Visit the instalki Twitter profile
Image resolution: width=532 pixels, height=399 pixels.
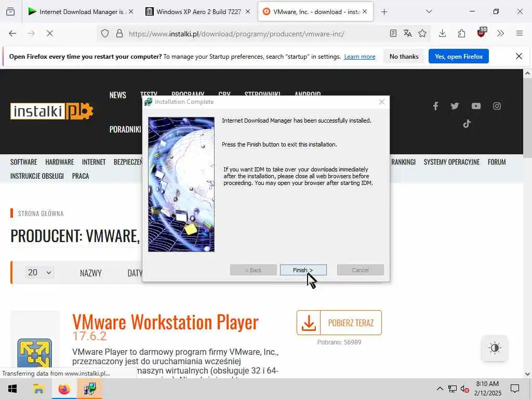[455, 106]
